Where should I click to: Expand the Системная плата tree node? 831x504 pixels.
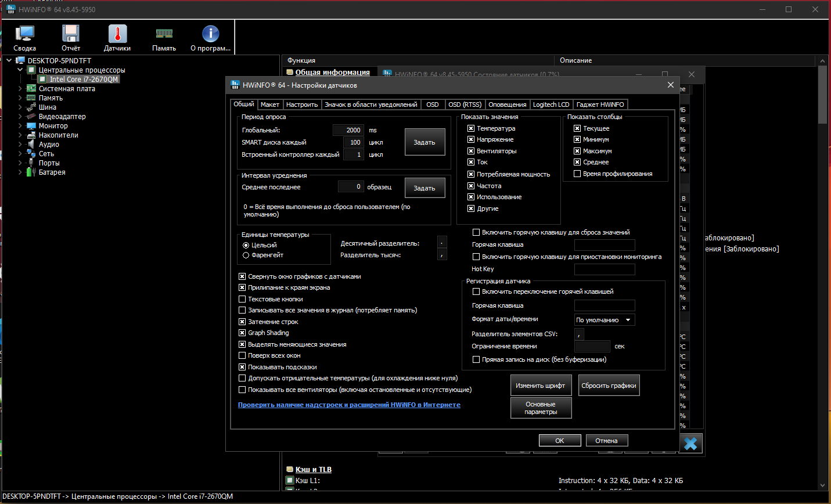[20, 89]
